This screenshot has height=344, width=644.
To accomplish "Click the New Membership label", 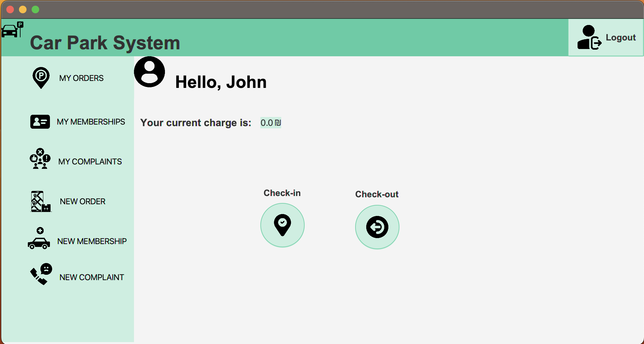I will tap(92, 241).
